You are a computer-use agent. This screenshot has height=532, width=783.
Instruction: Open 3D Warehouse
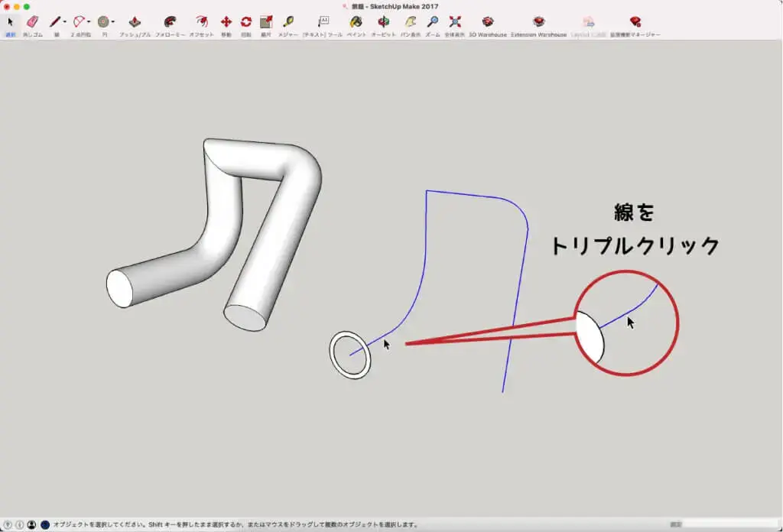coord(488,22)
